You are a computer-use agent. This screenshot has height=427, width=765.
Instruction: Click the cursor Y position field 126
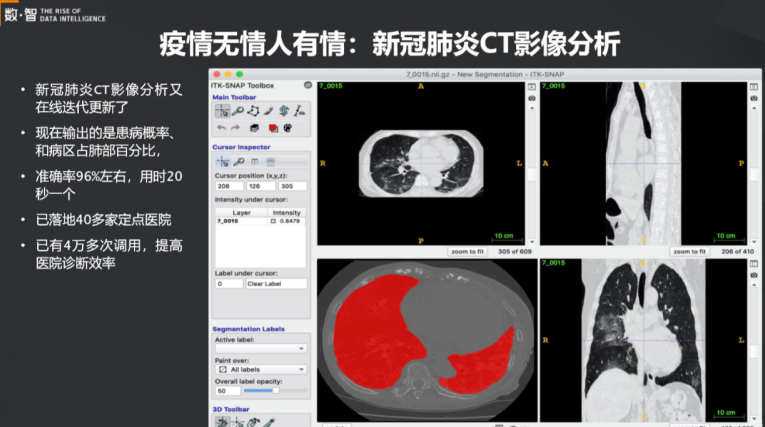tap(261, 186)
